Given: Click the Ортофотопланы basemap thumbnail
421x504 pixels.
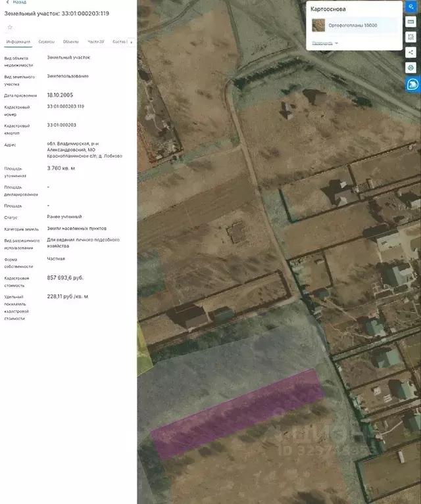Looking at the screenshot, I should (x=318, y=26).
